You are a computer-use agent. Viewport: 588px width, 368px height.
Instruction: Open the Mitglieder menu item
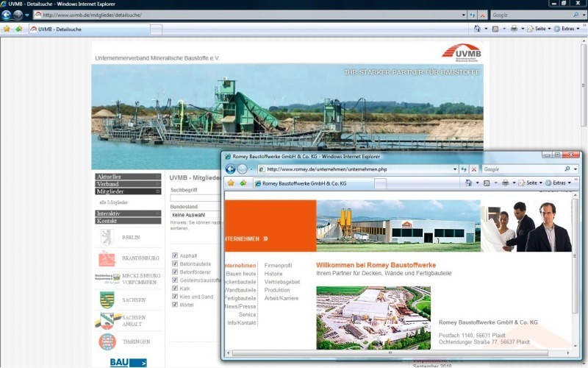128,191
